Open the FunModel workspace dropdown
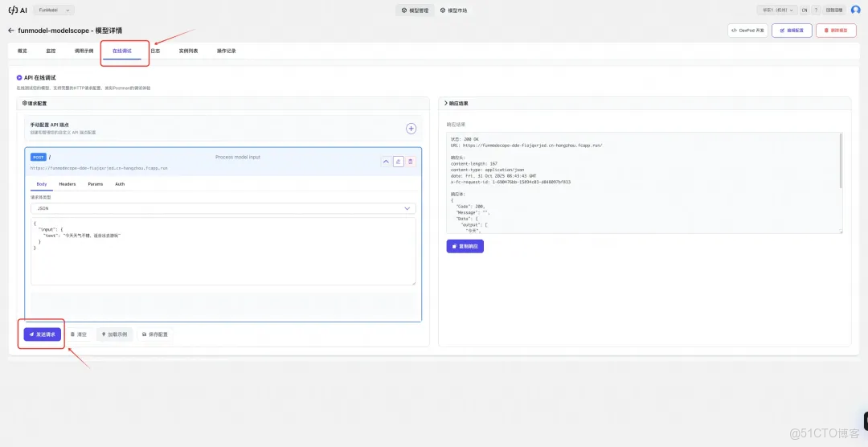Image resolution: width=868 pixels, height=447 pixels. pyautogui.click(x=55, y=10)
